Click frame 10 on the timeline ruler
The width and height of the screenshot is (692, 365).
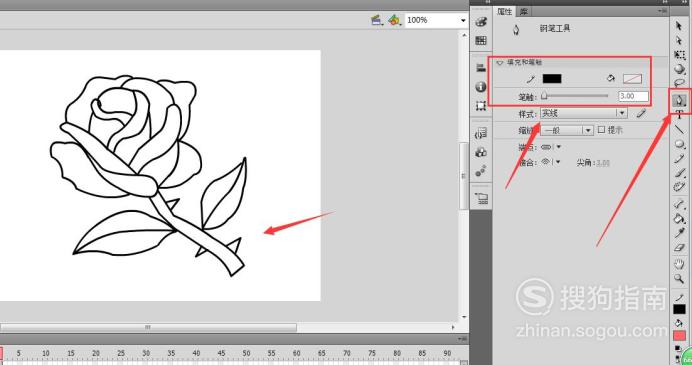[x=45, y=354]
